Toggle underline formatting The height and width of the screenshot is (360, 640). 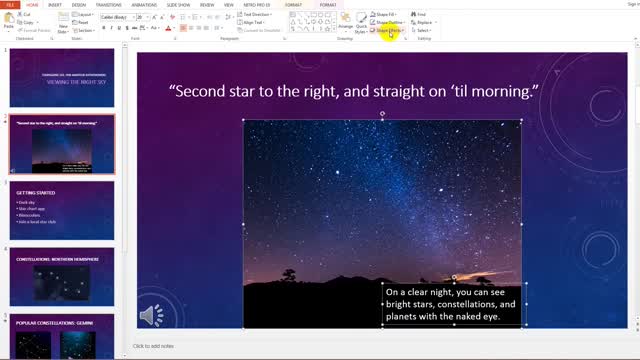coord(119,28)
